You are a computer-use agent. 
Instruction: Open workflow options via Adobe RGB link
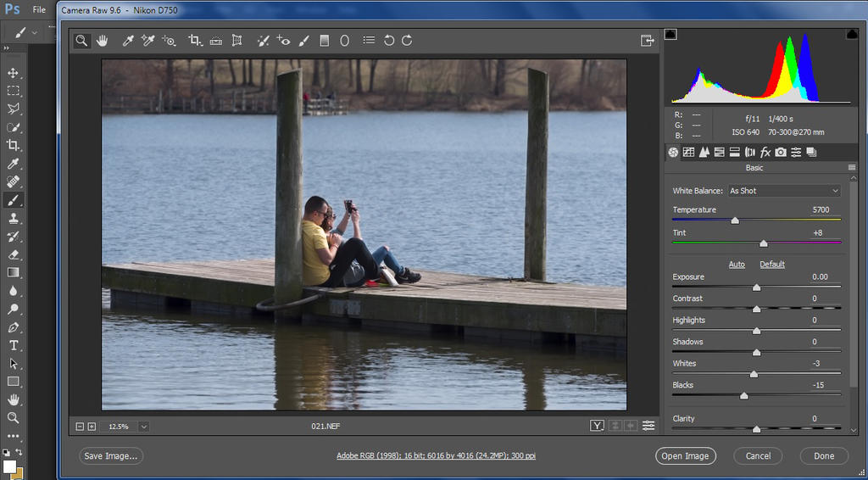436,456
